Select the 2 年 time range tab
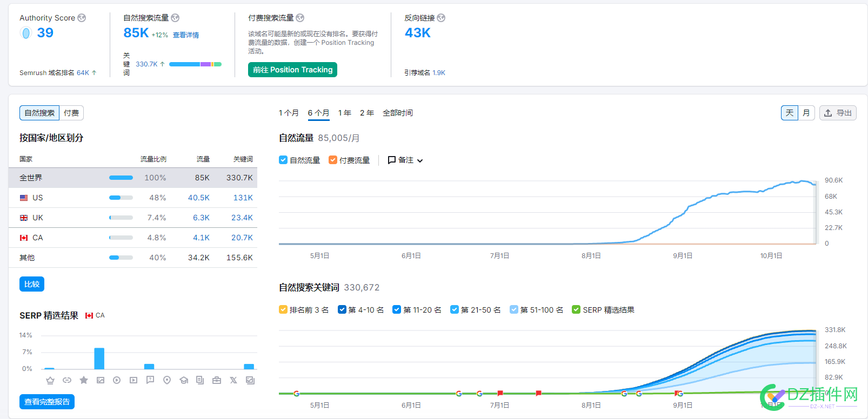868x419 pixels. pos(367,113)
